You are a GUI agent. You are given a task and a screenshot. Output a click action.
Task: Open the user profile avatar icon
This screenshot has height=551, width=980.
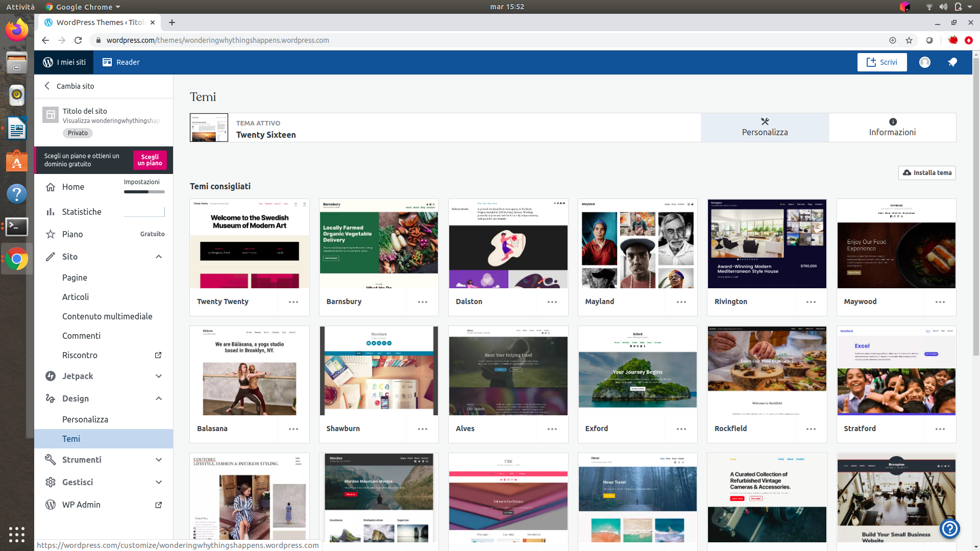tap(924, 62)
